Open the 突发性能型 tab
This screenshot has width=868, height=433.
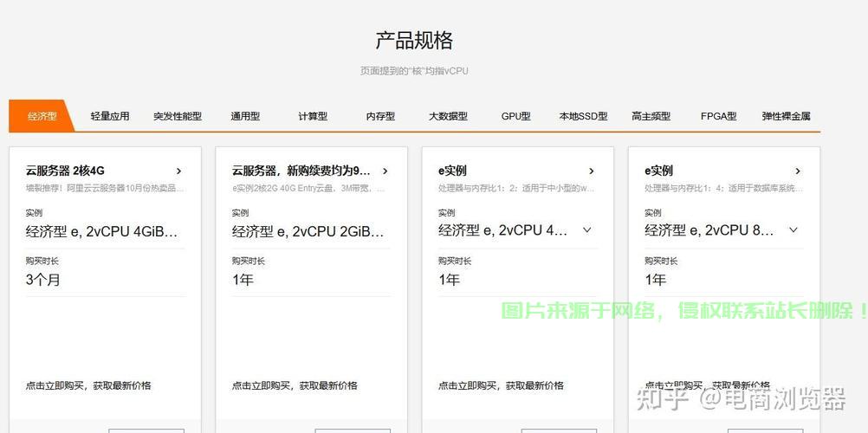(178, 116)
